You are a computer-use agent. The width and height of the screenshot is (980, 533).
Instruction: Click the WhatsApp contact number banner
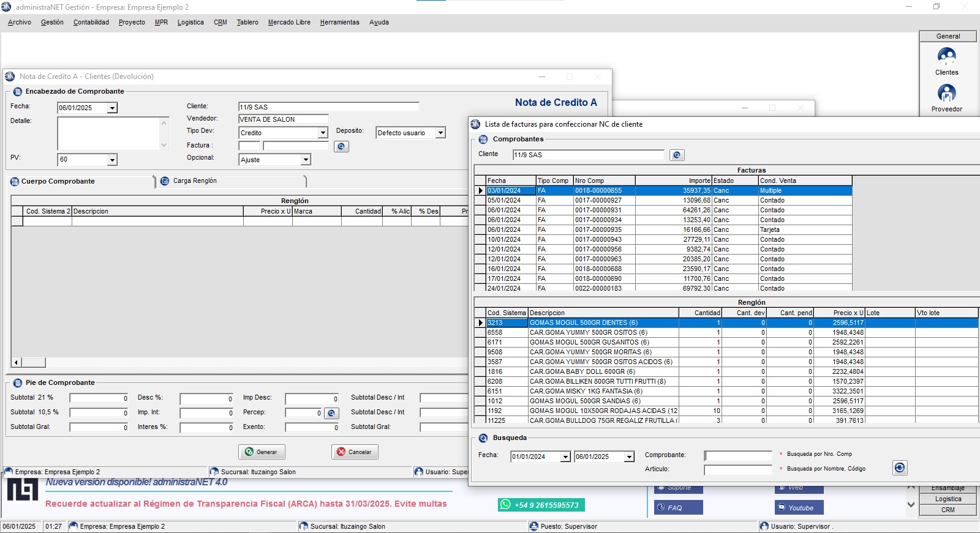click(541, 505)
